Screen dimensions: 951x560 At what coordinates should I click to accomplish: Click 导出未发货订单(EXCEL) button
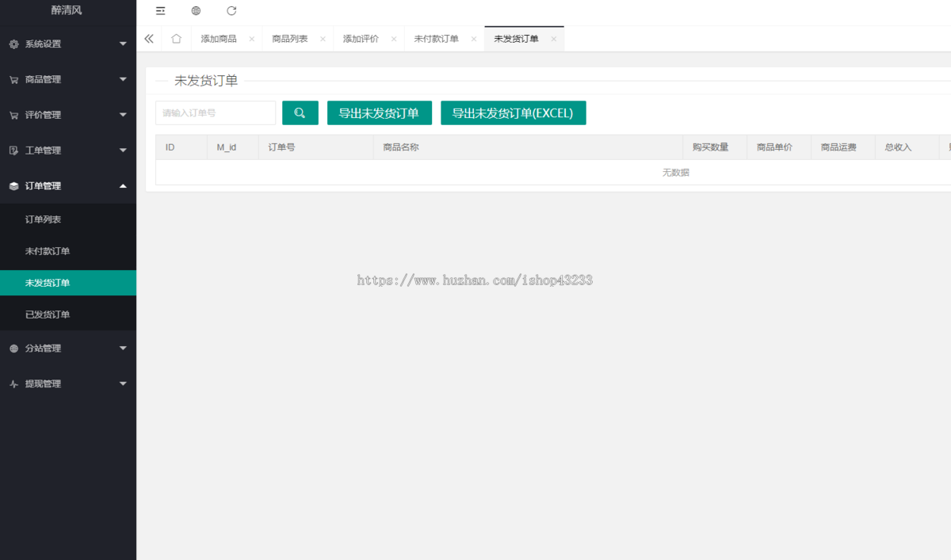513,113
